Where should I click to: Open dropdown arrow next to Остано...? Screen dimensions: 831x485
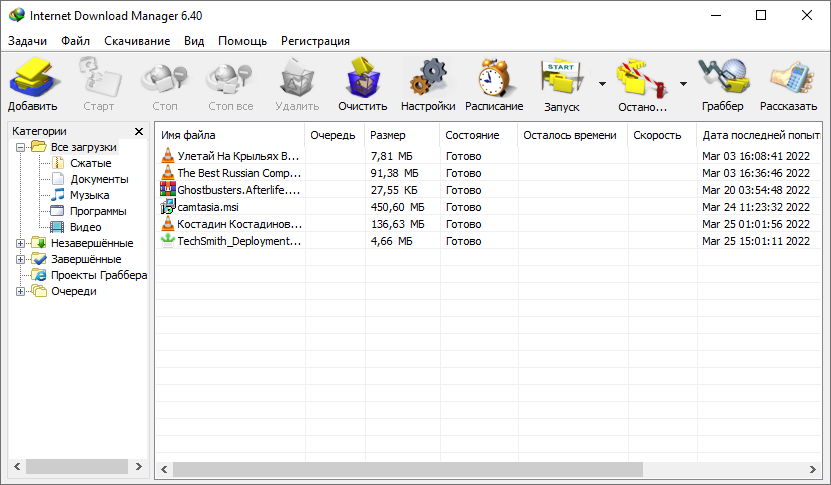pos(683,84)
